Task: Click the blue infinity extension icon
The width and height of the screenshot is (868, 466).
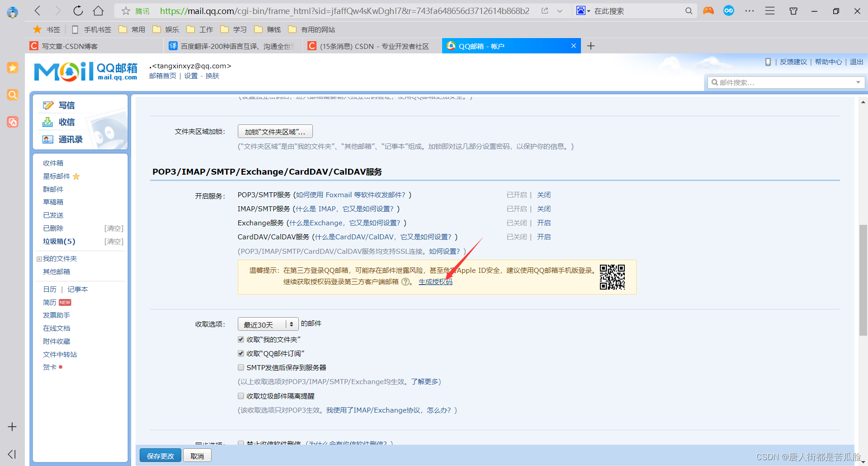Action: pos(729,11)
